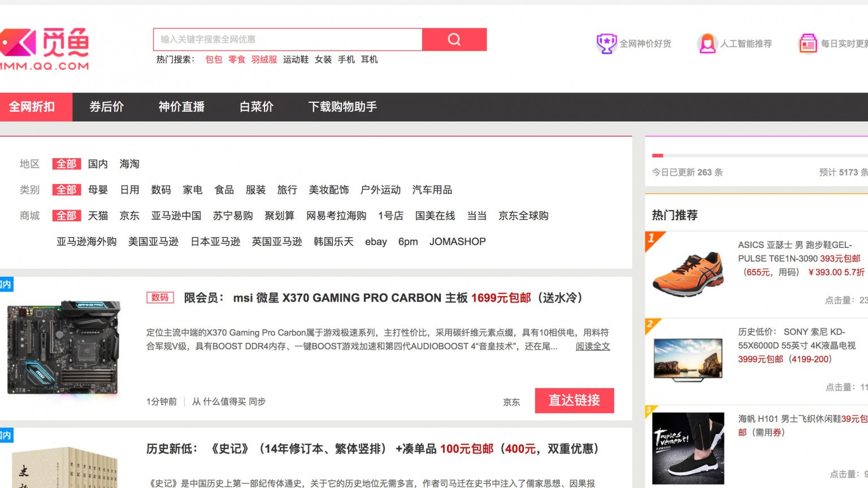Screen dimensions: 868x488
Task: Focus the keyword search input box
Action: [x=288, y=40]
